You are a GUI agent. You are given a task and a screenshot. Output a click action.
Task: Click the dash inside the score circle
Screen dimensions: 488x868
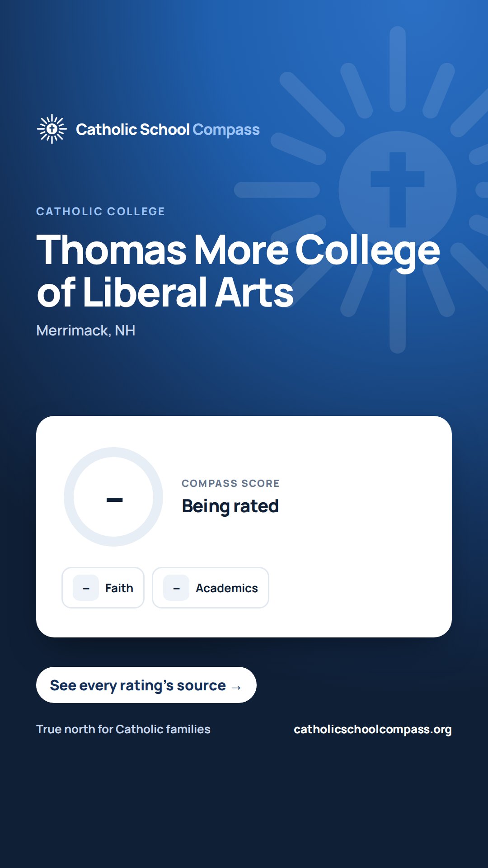(114, 500)
